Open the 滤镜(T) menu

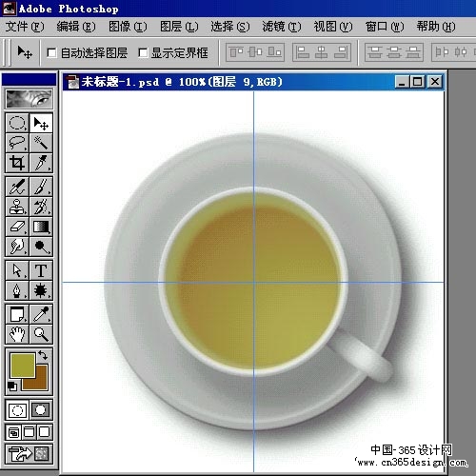click(x=282, y=27)
